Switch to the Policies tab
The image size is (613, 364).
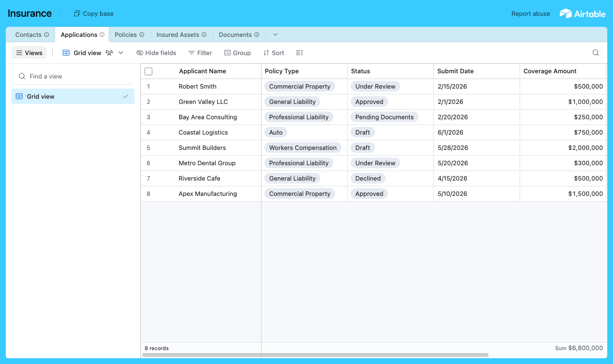125,34
